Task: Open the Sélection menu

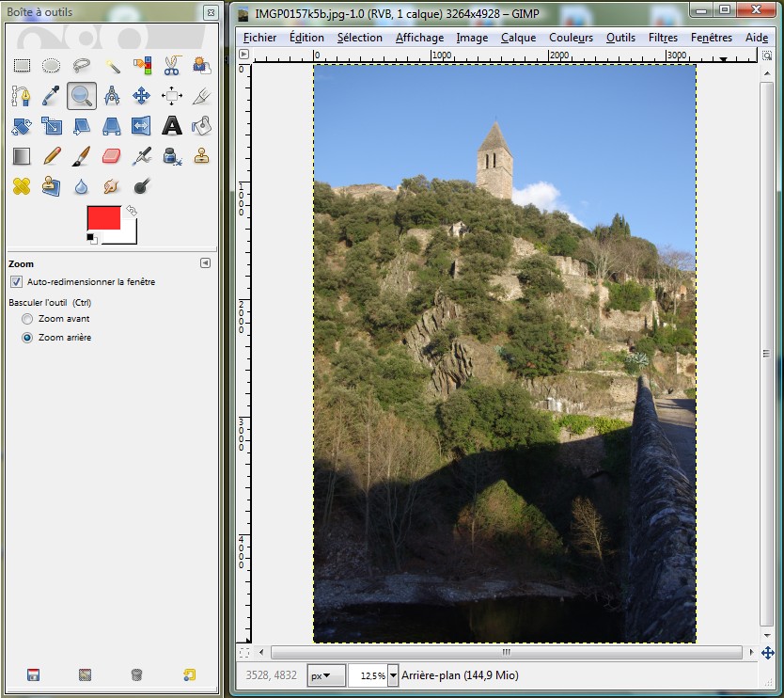Action: [x=359, y=38]
